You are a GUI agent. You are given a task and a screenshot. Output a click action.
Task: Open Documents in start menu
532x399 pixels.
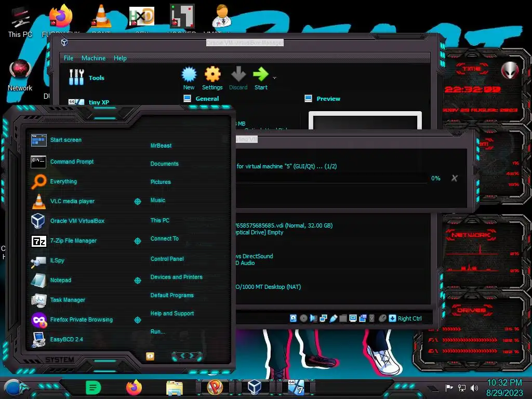(x=164, y=164)
